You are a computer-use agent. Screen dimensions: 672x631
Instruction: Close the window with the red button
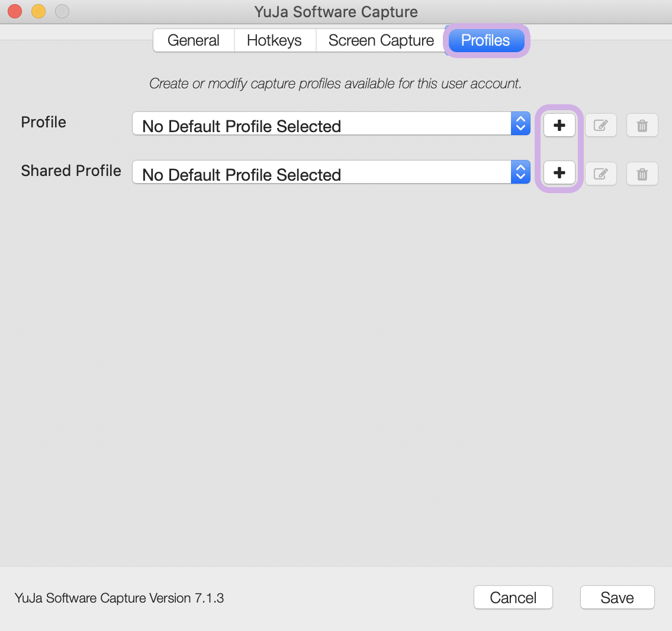click(x=15, y=11)
